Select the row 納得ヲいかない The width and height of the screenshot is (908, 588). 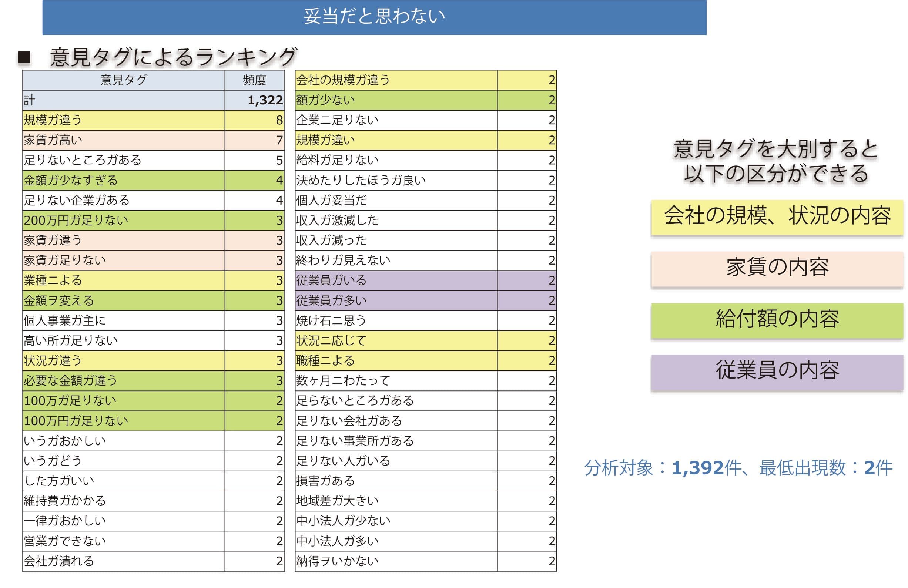[426, 561]
